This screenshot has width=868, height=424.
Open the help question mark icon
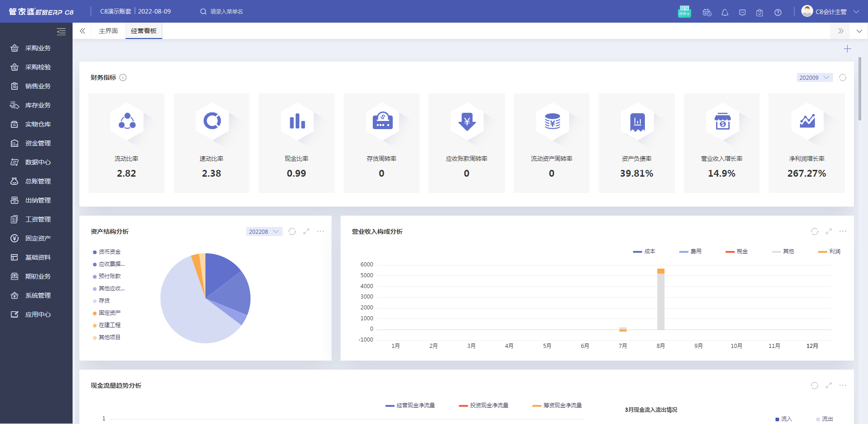click(x=778, y=13)
